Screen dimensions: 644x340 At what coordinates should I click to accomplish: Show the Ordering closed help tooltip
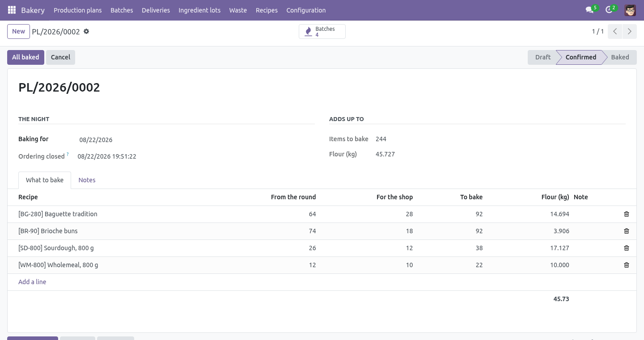tap(68, 155)
